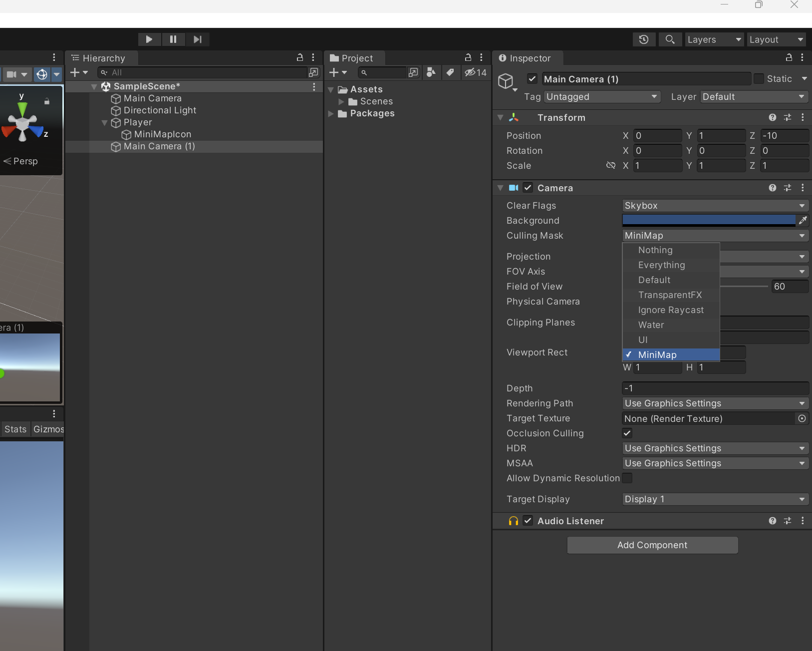Open the Layout dropdown in the toolbar
The height and width of the screenshot is (651, 812).
coord(777,39)
